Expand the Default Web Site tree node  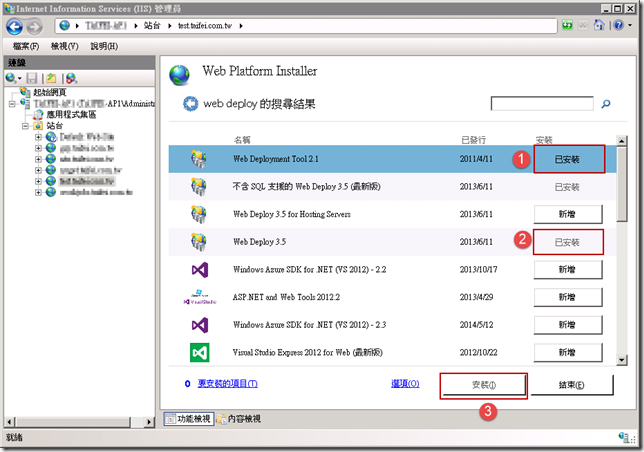click(38, 137)
